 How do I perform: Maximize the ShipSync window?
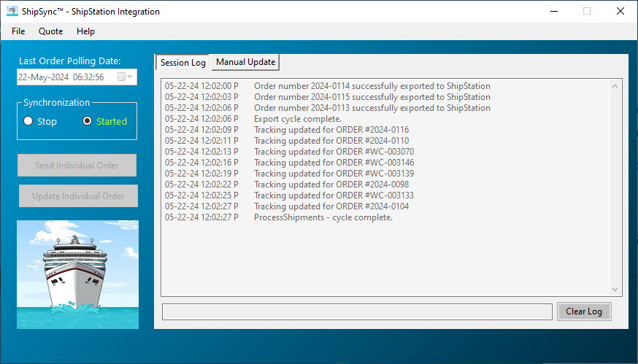coord(587,11)
